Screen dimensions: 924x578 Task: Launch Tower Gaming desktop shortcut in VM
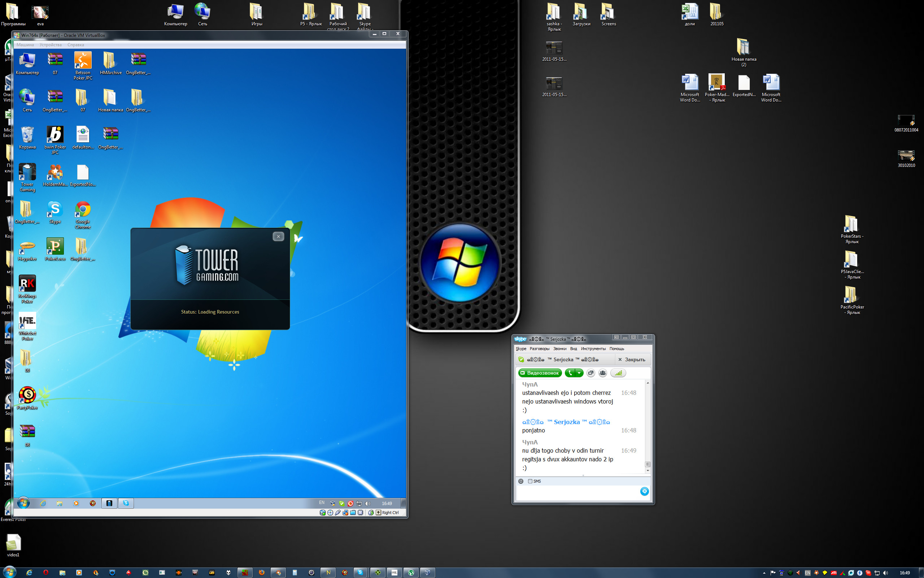pos(27,177)
